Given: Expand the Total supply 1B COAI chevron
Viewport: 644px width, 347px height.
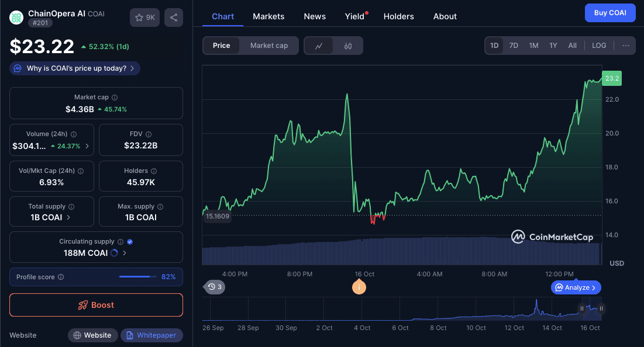Looking at the screenshot, I should 68,217.
